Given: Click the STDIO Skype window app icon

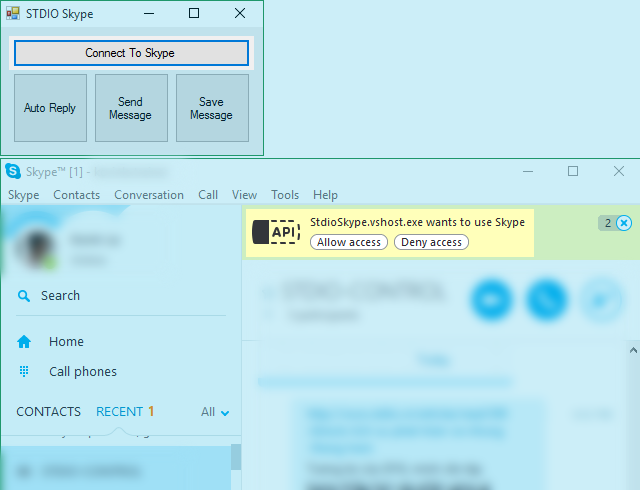Looking at the screenshot, I should pyautogui.click(x=13, y=13).
